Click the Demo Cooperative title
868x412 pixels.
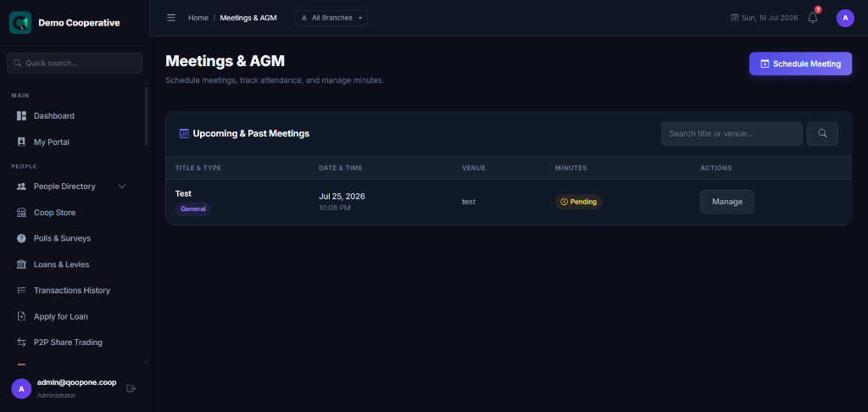[79, 23]
